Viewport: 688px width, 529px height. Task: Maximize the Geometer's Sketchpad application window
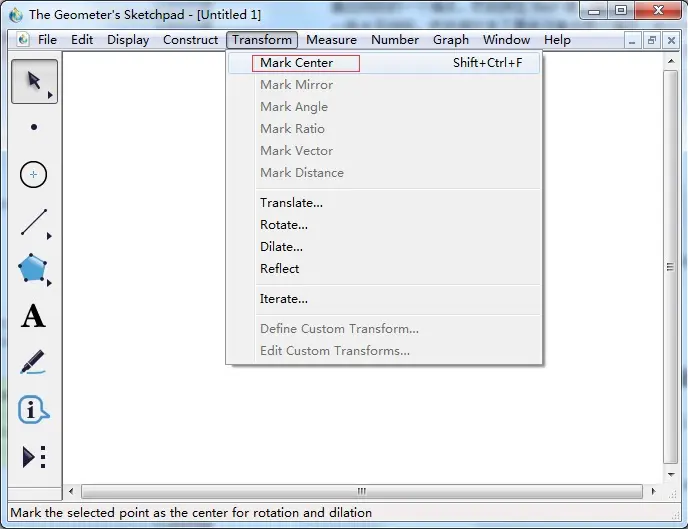click(x=620, y=11)
